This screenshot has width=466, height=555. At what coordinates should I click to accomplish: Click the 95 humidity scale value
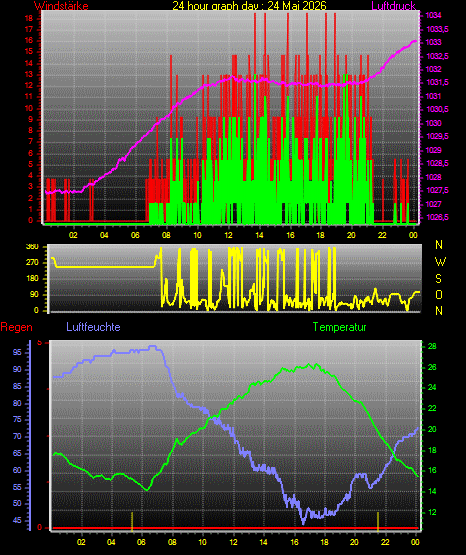pos(17,352)
